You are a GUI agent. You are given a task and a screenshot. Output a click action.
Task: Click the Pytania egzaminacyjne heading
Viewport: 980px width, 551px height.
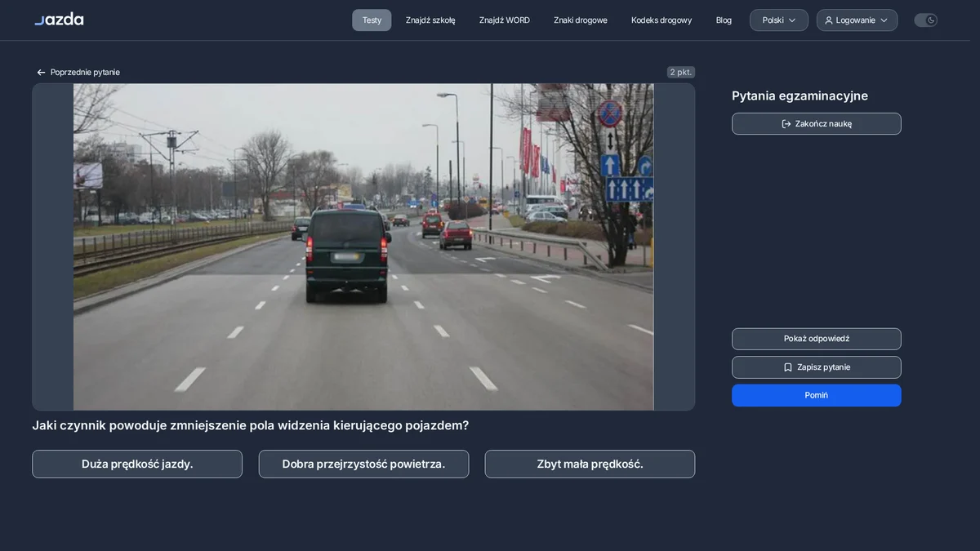click(x=800, y=96)
